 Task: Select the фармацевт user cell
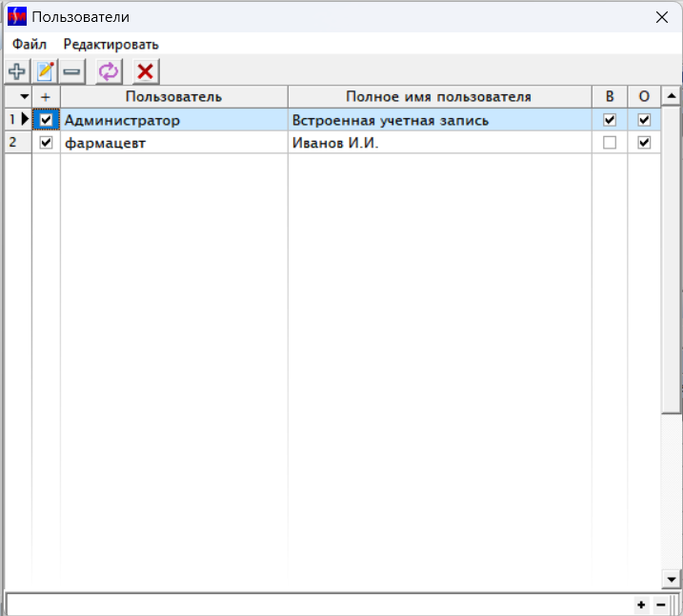pos(173,143)
